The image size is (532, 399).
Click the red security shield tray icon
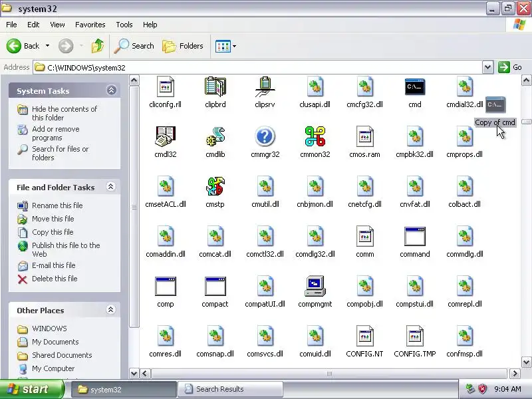[x=482, y=389]
